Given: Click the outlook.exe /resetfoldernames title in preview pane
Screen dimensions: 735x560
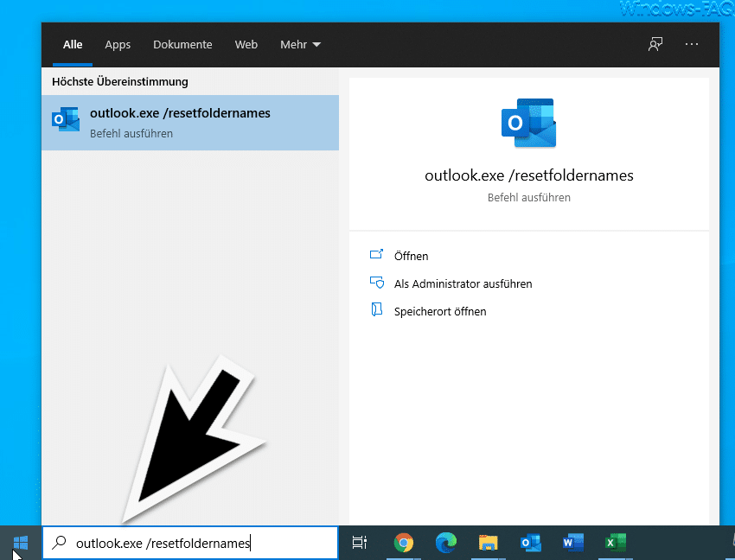Looking at the screenshot, I should coord(528,175).
